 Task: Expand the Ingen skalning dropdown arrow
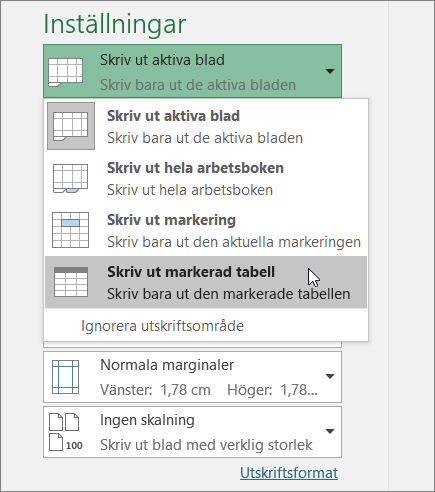[330, 431]
